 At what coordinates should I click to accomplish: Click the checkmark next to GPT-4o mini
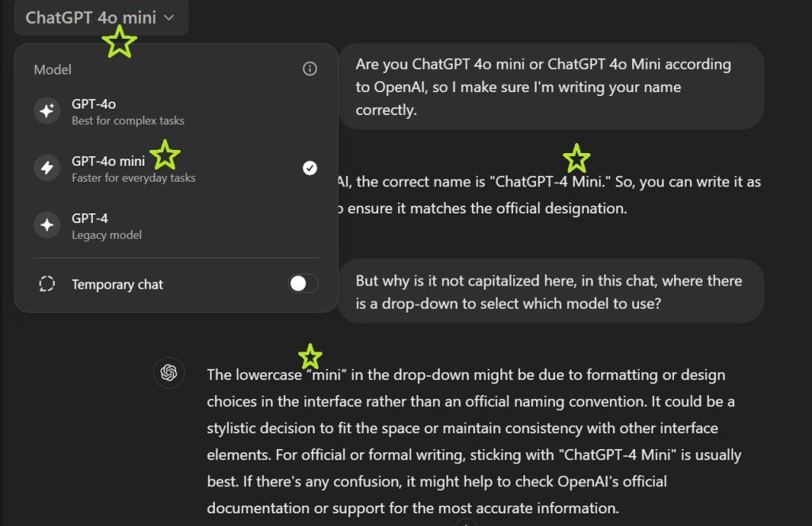pyautogui.click(x=310, y=167)
